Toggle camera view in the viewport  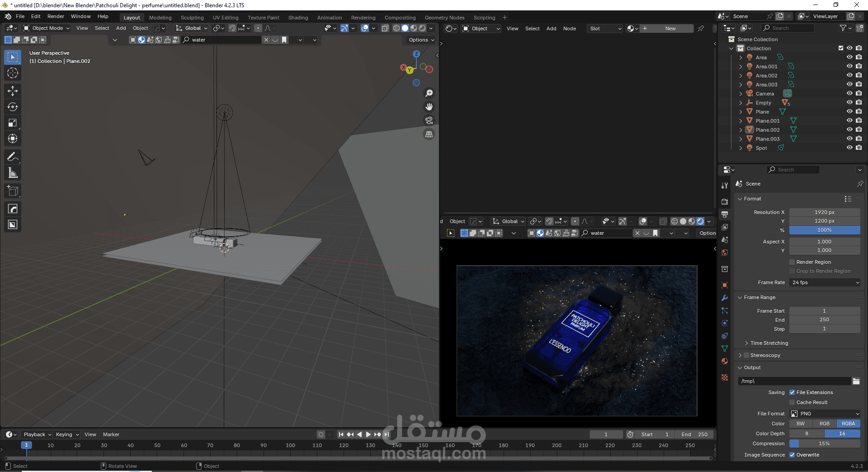pyautogui.click(x=429, y=120)
